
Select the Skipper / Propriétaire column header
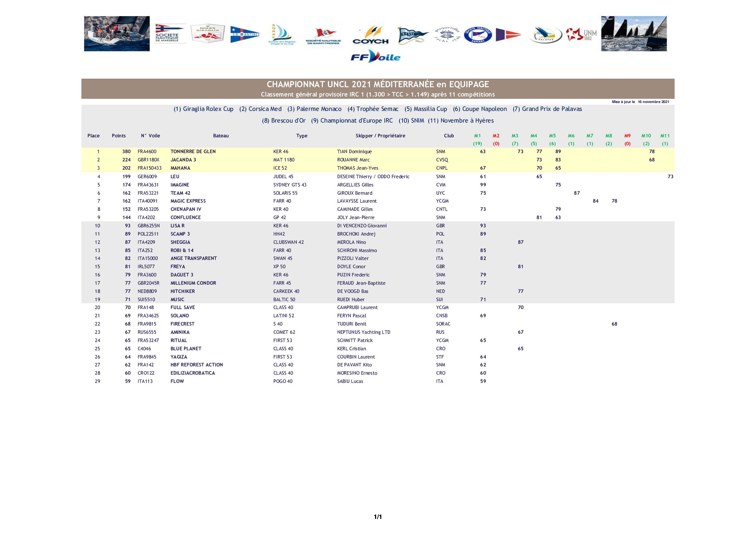380,136
